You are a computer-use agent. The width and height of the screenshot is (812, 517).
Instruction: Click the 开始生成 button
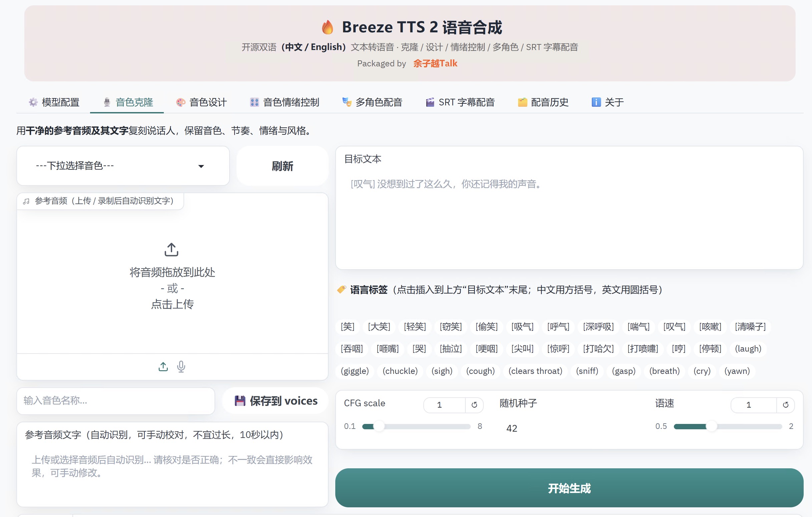click(x=569, y=488)
